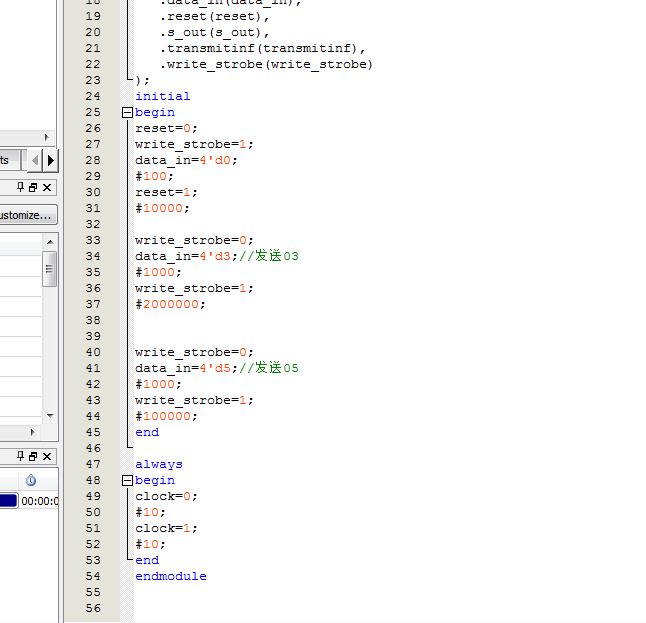Pin the upper panel using its pushpin icon

click(19, 188)
